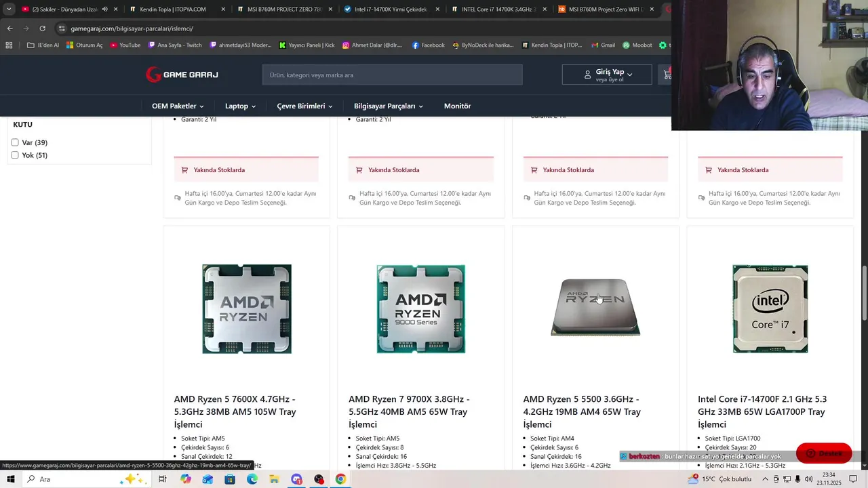Screen dimensions: 868x488
Task: Click the Destek support chat button
Action: [x=824, y=453]
